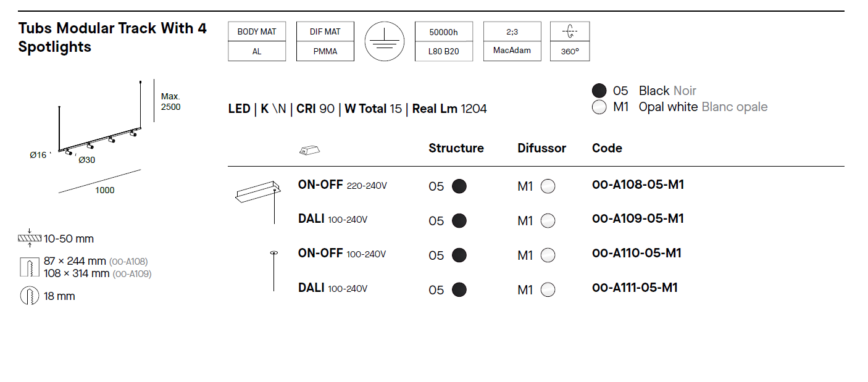
Task: Click the MacAdam 2;3 specification box
Action: [512, 41]
